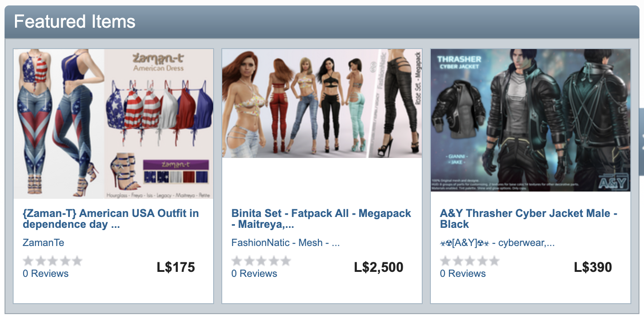Visit the [A&Y] cyberwear store link

point(497,243)
